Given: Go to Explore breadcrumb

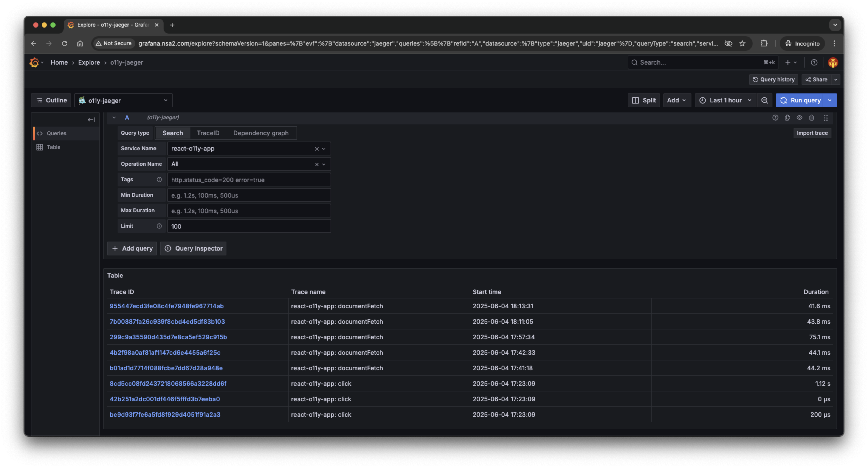Looking at the screenshot, I should 89,62.
